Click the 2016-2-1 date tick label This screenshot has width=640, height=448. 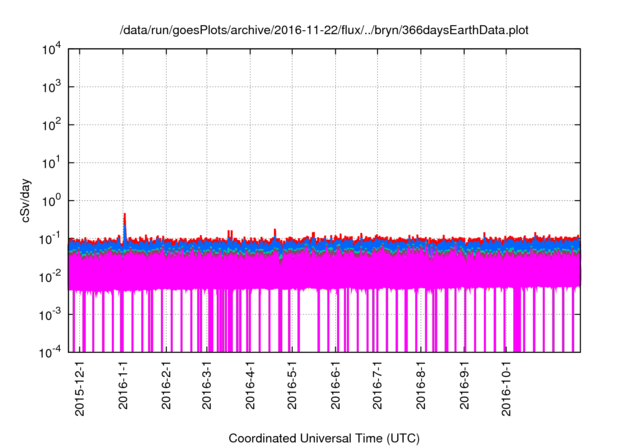click(x=166, y=385)
